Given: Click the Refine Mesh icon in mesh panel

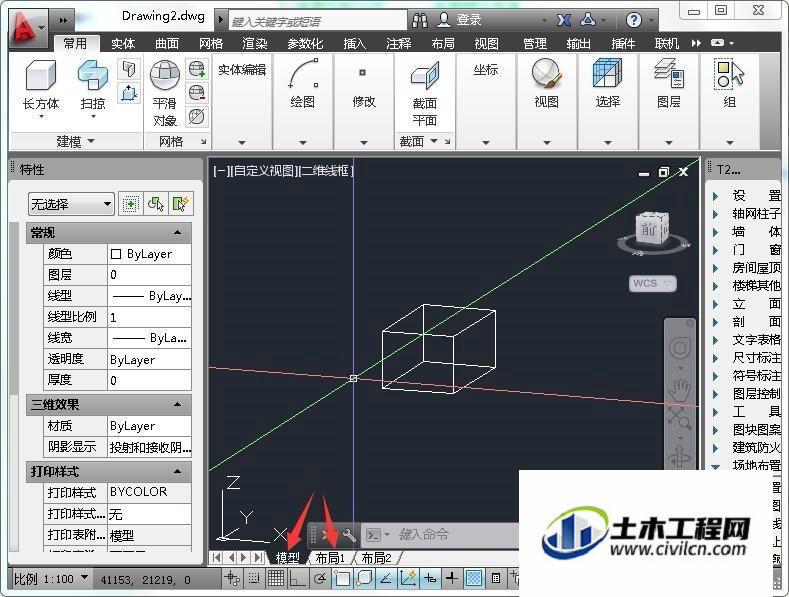Looking at the screenshot, I should coord(197,117).
